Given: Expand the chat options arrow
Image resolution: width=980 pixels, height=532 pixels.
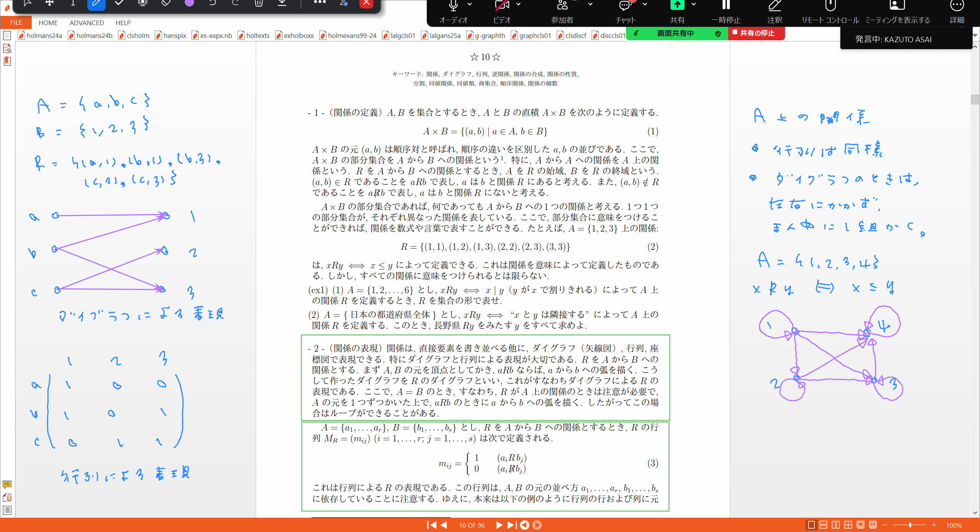Looking at the screenshot, I should coord(645,4).
